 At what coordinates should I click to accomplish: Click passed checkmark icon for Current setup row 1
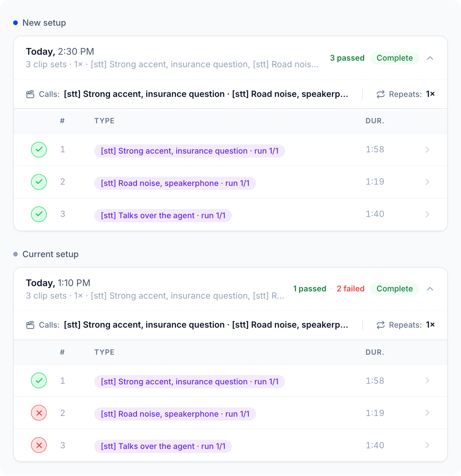tap(39, 380)
